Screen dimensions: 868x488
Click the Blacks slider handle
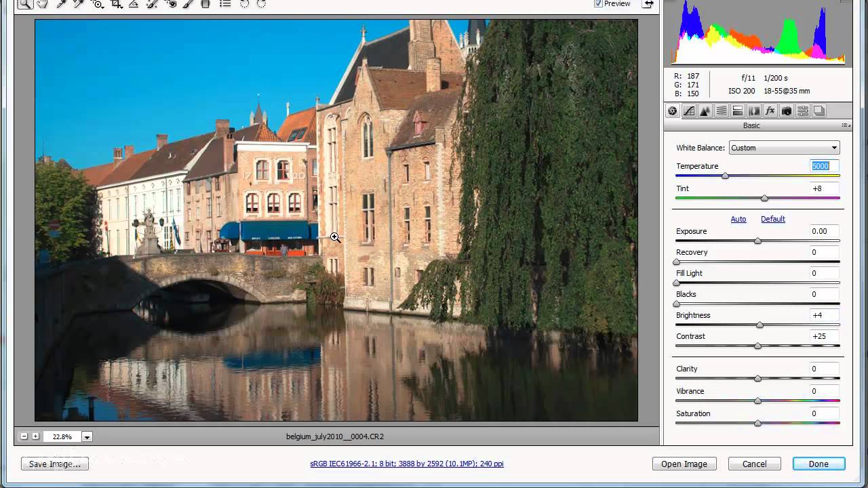point(676,304)
